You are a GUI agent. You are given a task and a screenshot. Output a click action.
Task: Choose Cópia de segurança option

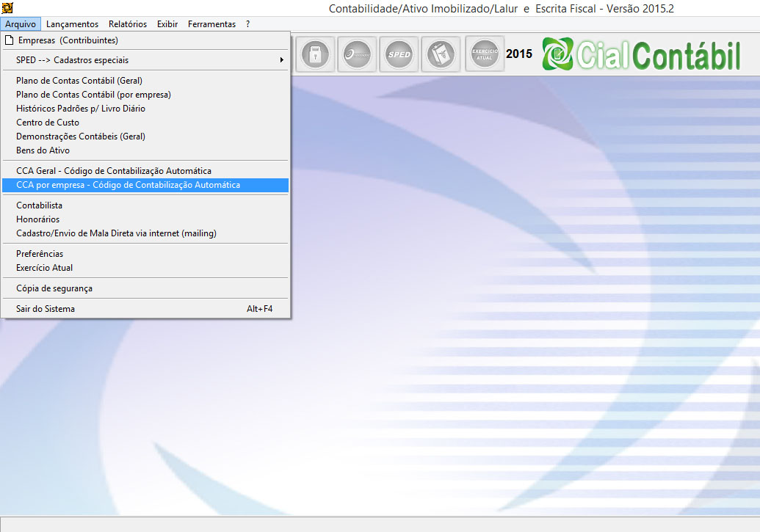click(x=54, y=288)
